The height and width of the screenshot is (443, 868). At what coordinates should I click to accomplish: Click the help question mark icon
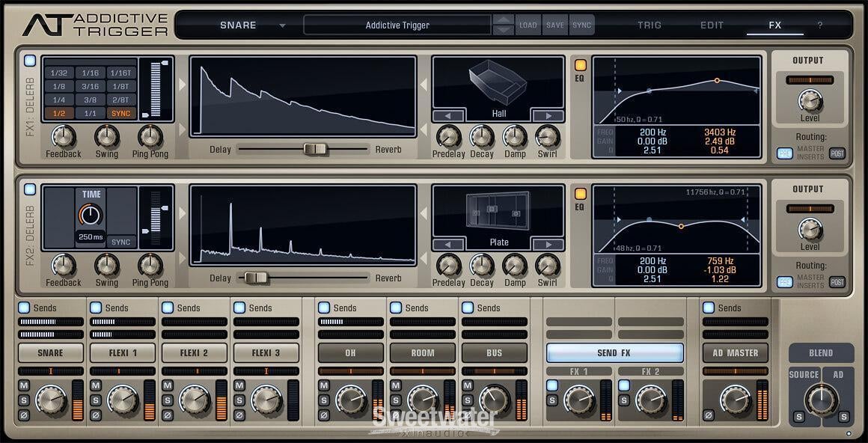click(x=820, y=25)
